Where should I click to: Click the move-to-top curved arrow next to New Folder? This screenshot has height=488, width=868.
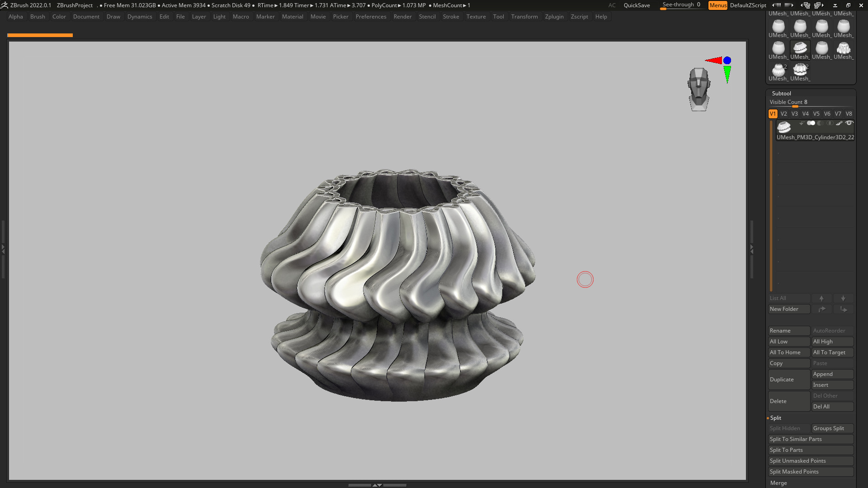(x=821, y=309)
